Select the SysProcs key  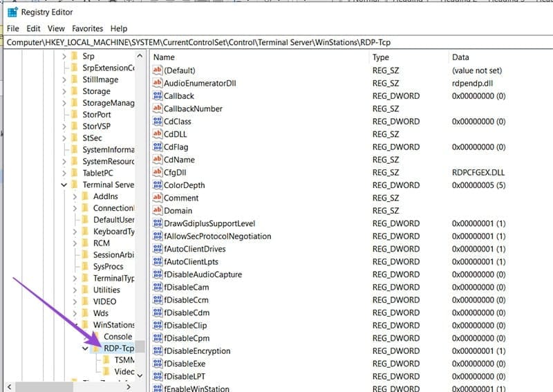(108, 266)
